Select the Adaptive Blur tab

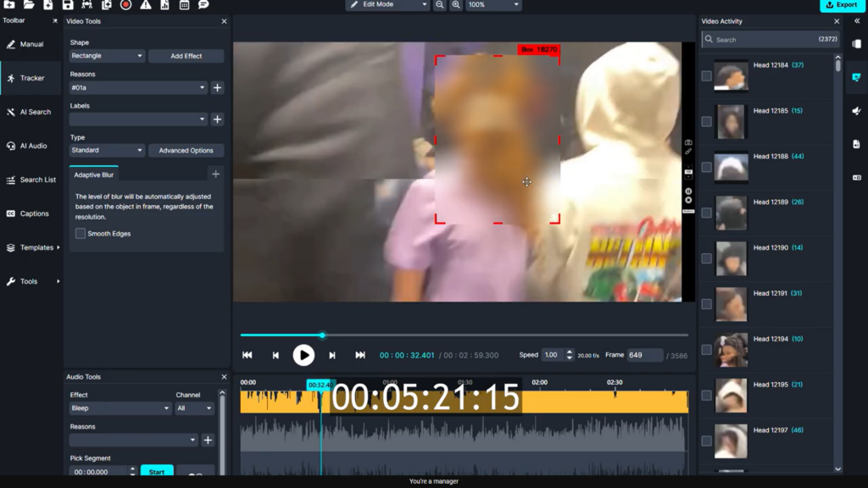[93, 175]
